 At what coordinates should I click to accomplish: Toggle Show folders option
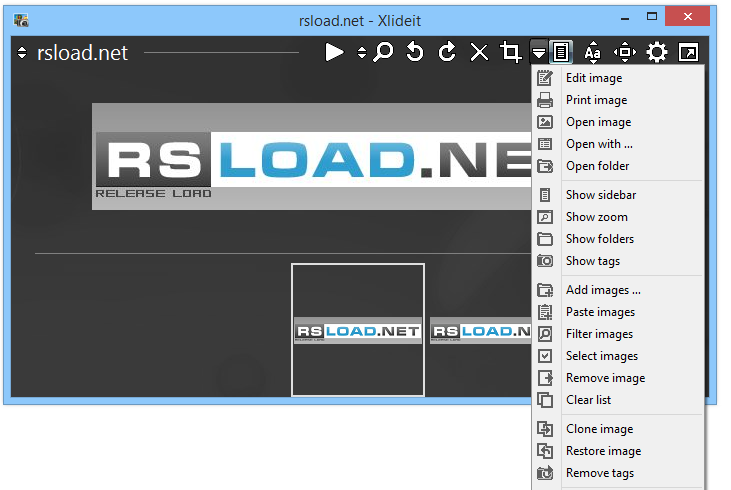tap(618, 239)
